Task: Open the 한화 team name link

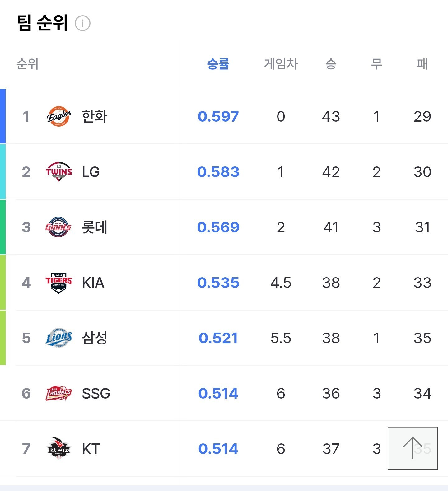Action: 95,117
